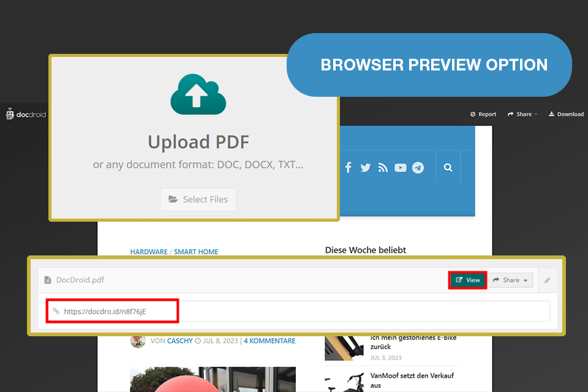588x392 pixels.
Task: Expand the Share dropdown next to View
Action: coord(510,280)
